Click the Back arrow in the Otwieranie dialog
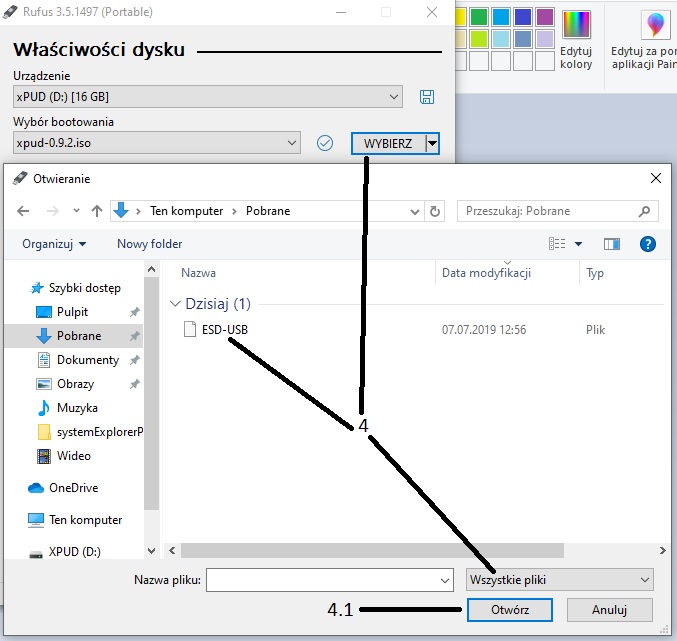The height and width of the screenshot is (641, 677). [23, 211]
